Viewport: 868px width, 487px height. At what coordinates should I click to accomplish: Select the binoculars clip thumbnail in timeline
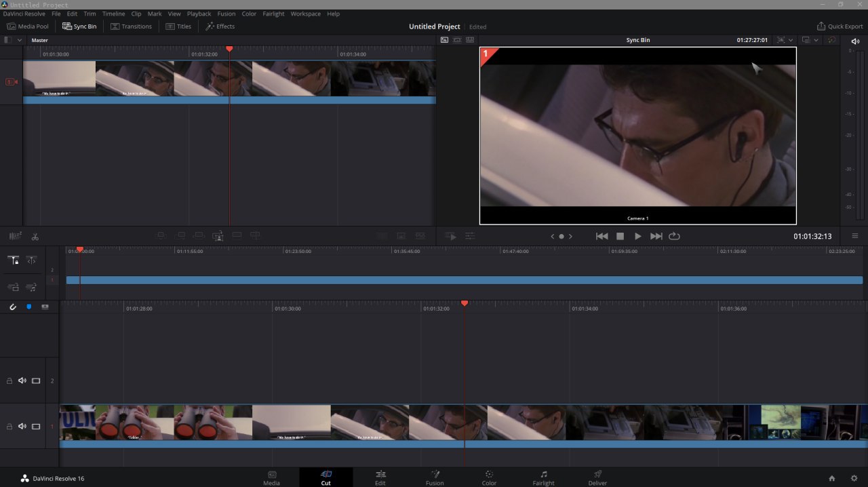[134, 423]
